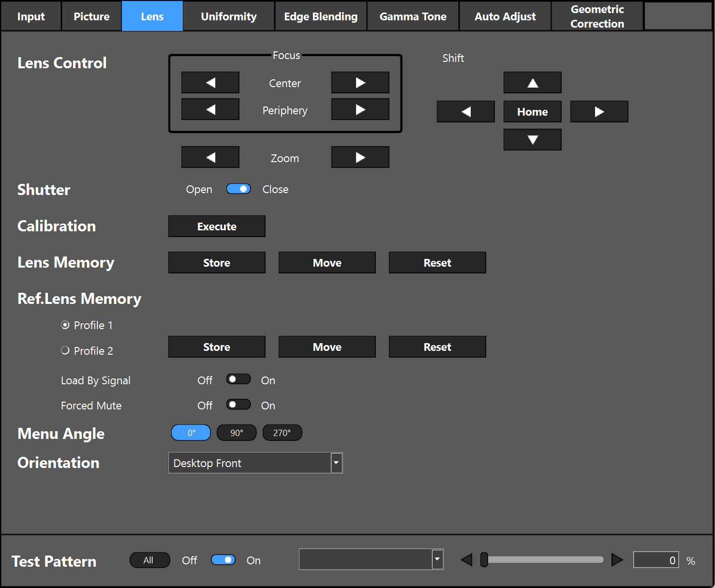This screenshot has height=588, width=715.
Task: Click the Calibration Execute button
Action: pos(217,226)
